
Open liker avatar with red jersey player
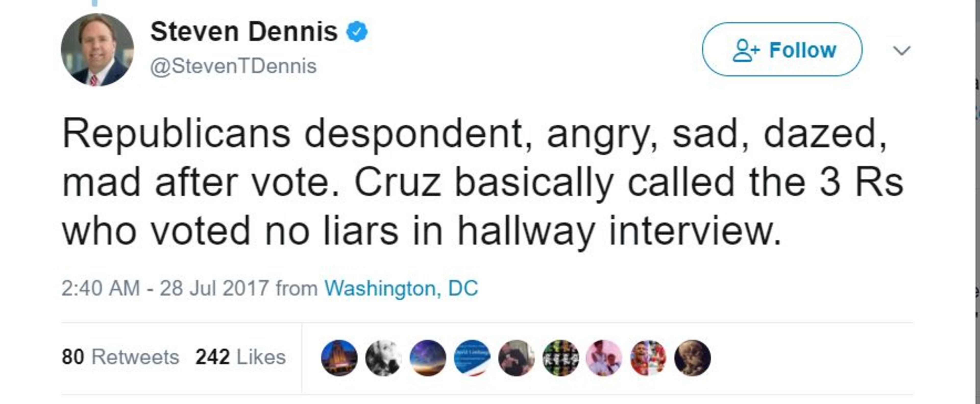point(649,358)
